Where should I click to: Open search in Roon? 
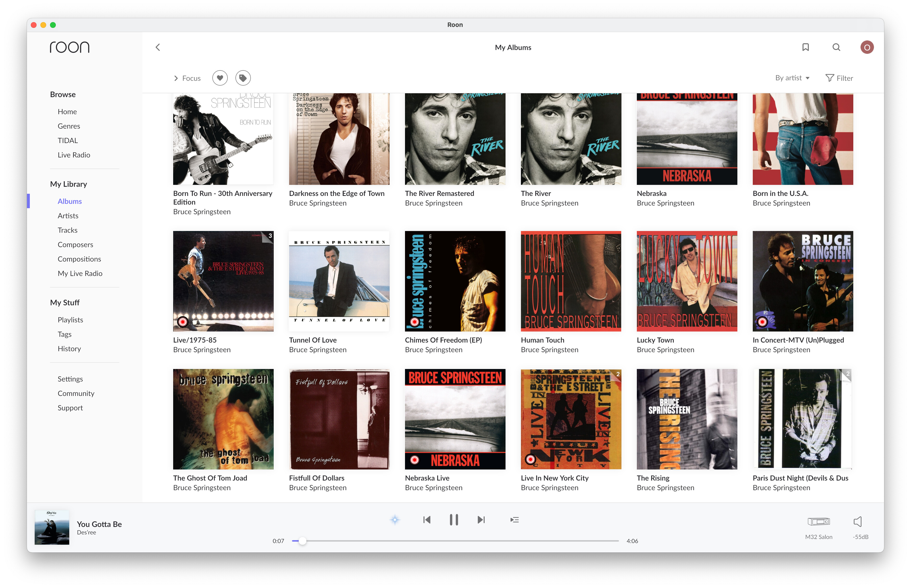pyautogui.click(x=836, y=47)
